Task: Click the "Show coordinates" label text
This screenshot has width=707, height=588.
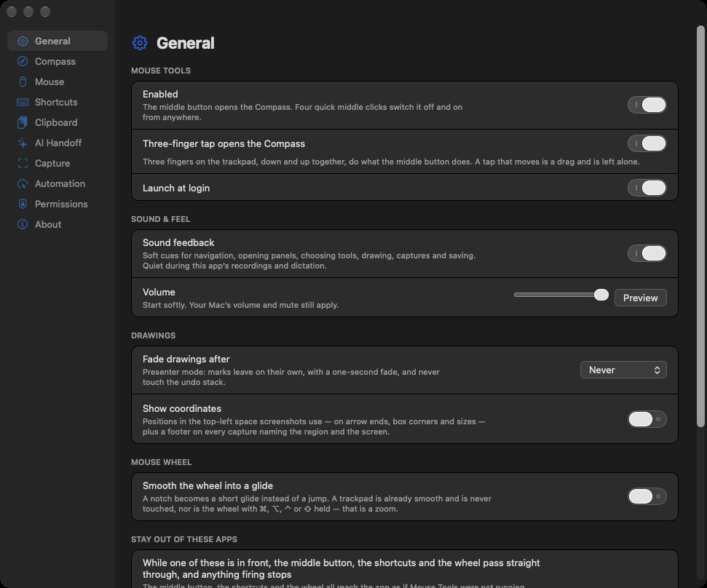Action: point(182,409)
